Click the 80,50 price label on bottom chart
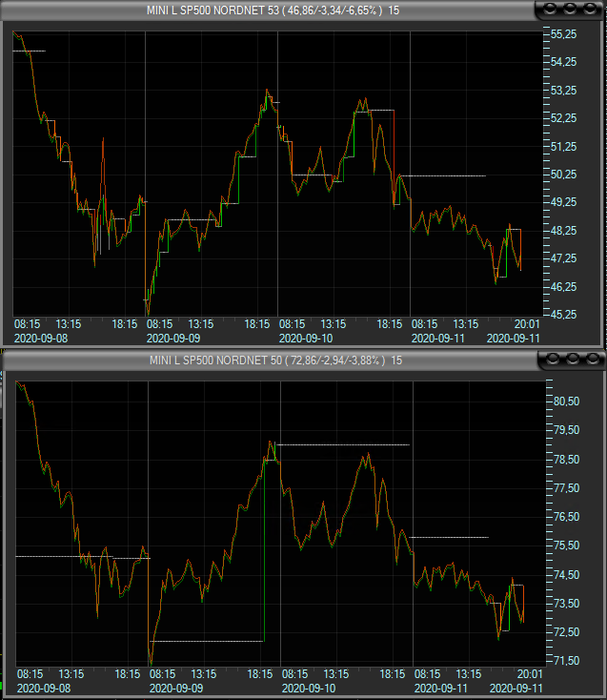 [x=566, y=401]
